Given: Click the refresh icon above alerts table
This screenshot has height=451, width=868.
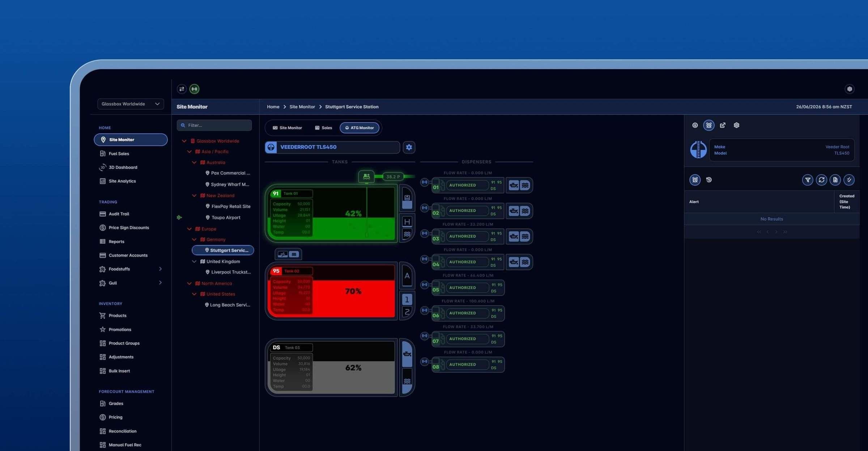Looking at the screenshot, I should point(821,180).
